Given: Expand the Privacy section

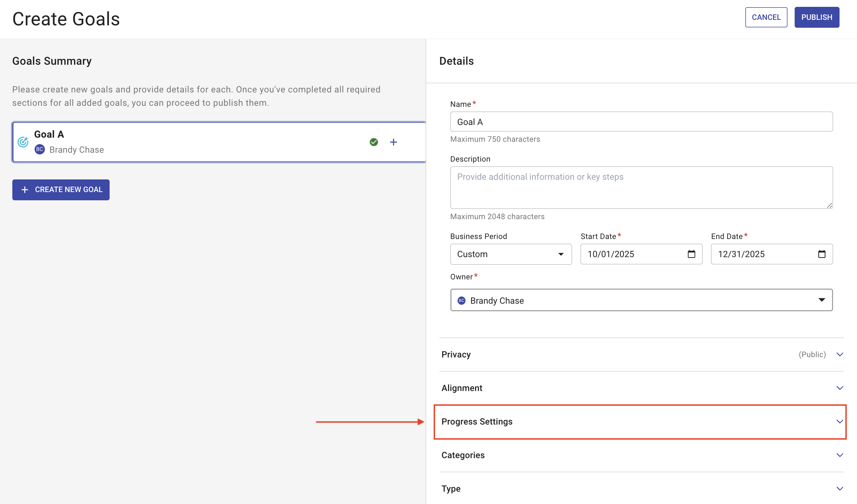Looking at the screenshot, I should click(840, 355).
